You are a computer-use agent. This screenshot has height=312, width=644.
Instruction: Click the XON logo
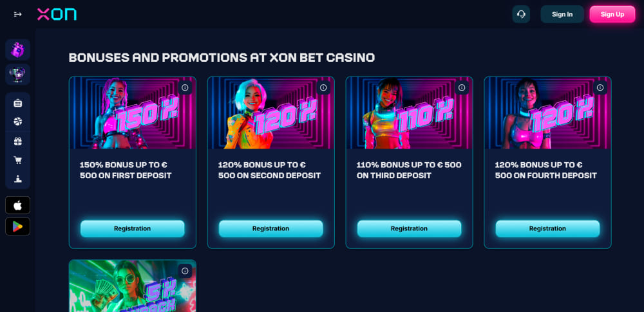coord(57,14)
